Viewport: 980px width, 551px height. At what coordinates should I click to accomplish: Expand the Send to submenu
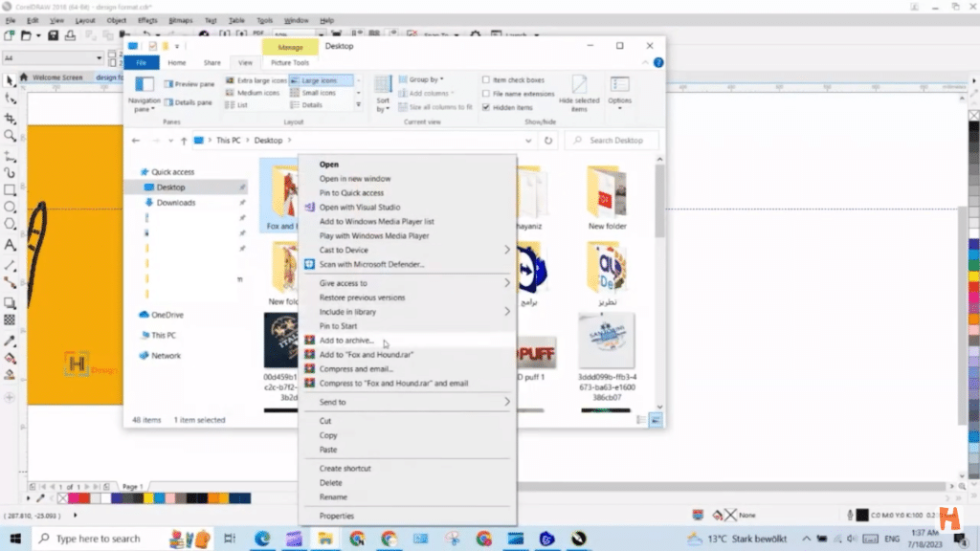[x=408, y=403]
